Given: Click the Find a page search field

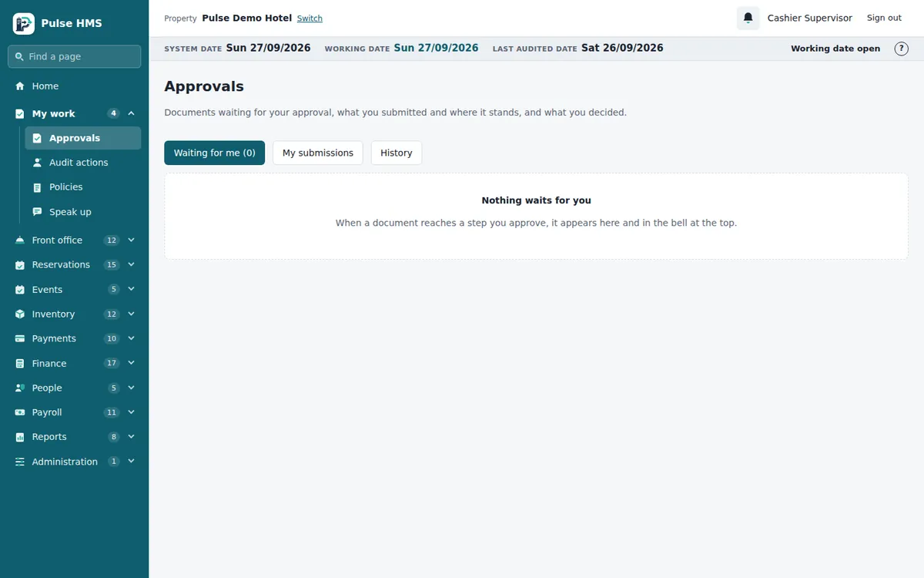Looking at the screenshot, I should 75,56.
